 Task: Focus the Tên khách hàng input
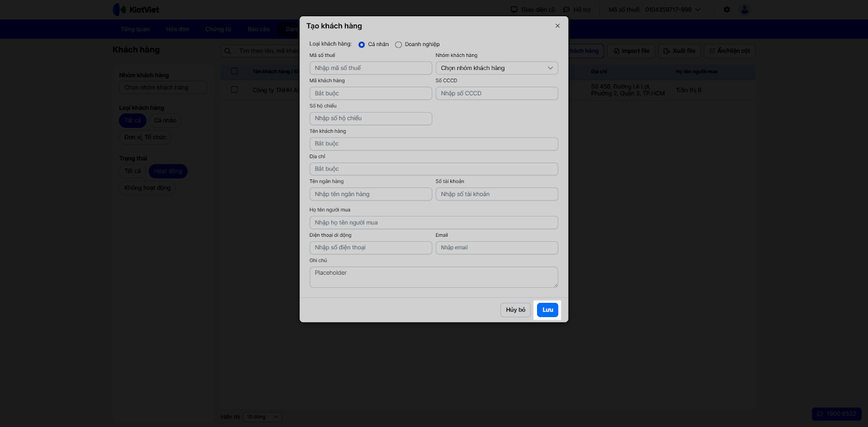click(x=433, y=144)
